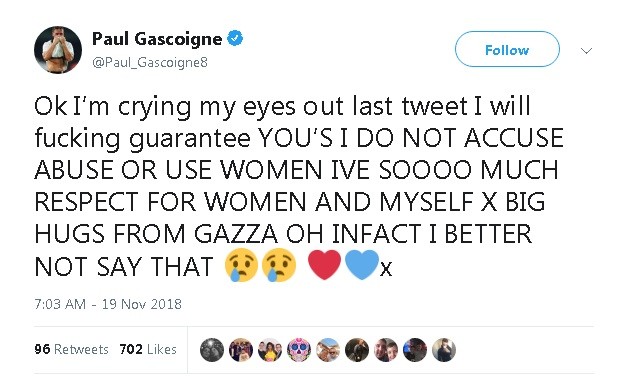Open the tweet options chevron dropdown
The image size is (631, 381).
click(586, 51)
